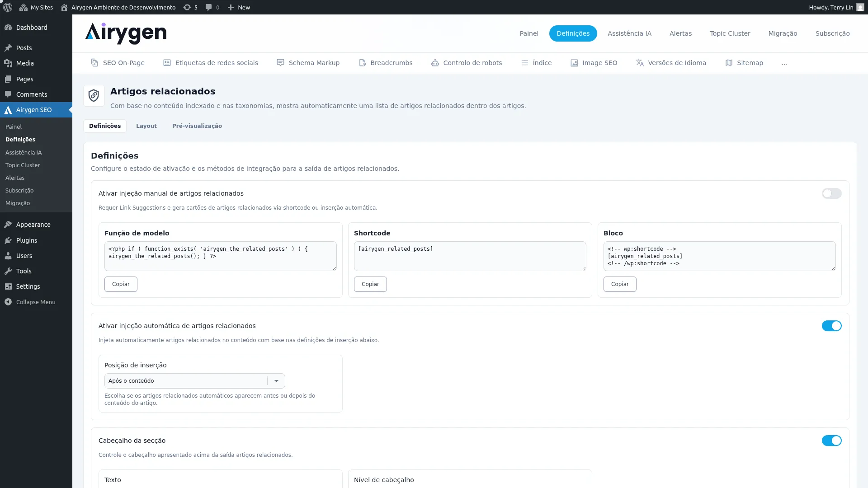This screenshot has width=868, height=488.
Task: Open the Assistência IA top navigation tab
Action: click(629, 33)
